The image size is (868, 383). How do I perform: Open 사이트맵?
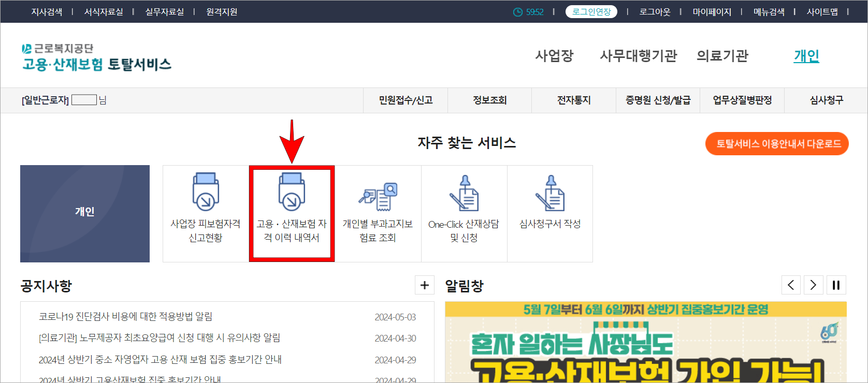pyautogui.click(x=822, y=12)
